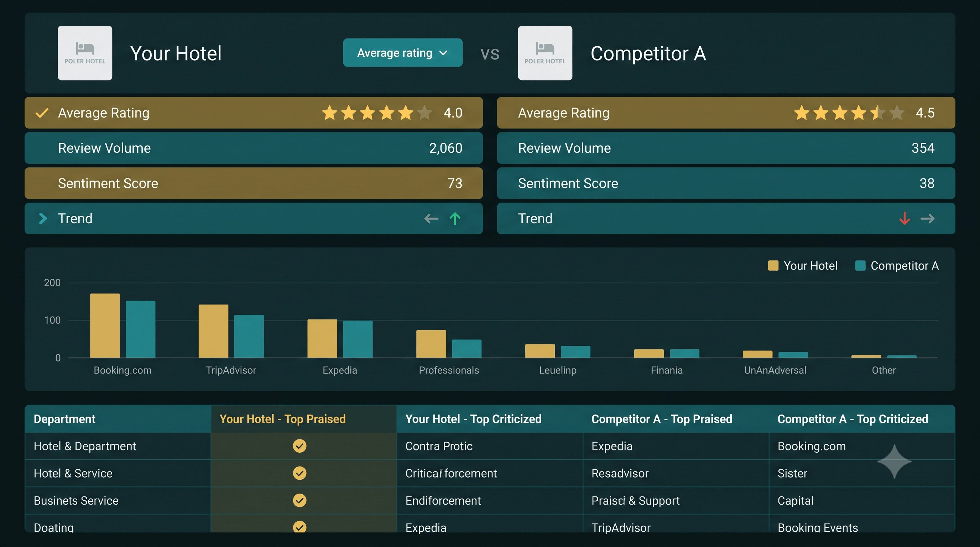
Task: Toggle the Hotel & Service praised checkmark
Action: pyautogui.click(x=299, y=473)
